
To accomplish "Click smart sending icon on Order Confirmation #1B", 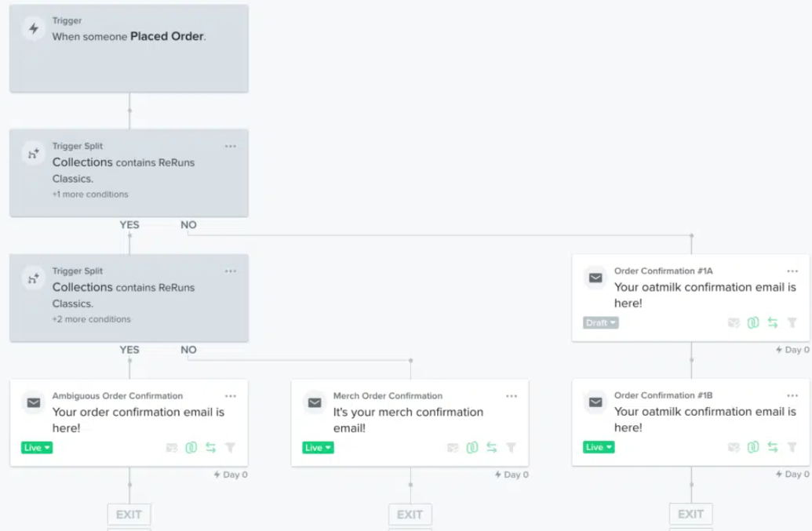I will (x=734, y=447).
